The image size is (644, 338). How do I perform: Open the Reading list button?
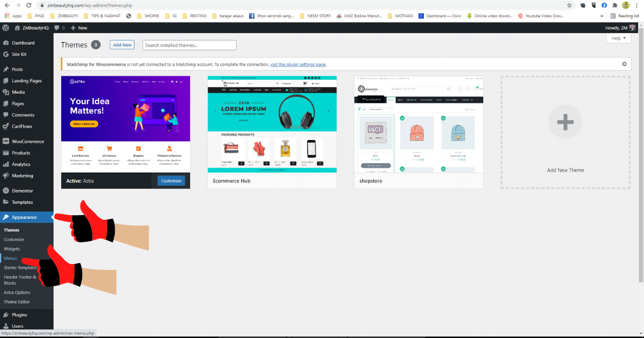(x=625, y=16)
